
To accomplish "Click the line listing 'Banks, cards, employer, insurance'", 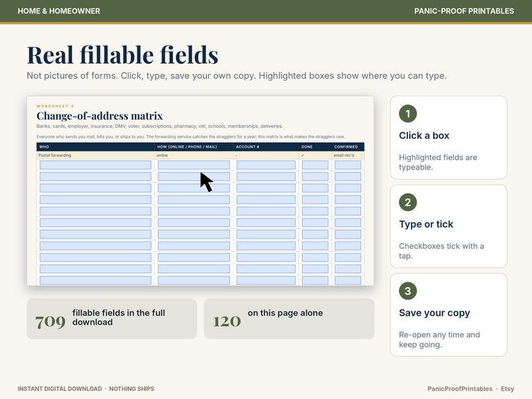I will coord(159,126).
